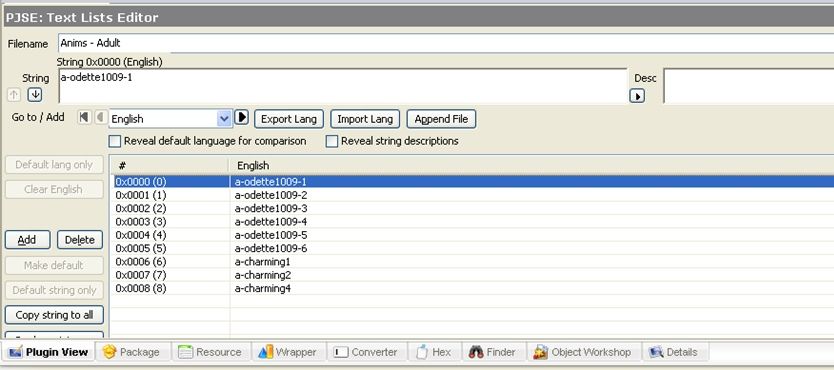
Task: Switch to the Hex tab
Action: coord(434,352)
